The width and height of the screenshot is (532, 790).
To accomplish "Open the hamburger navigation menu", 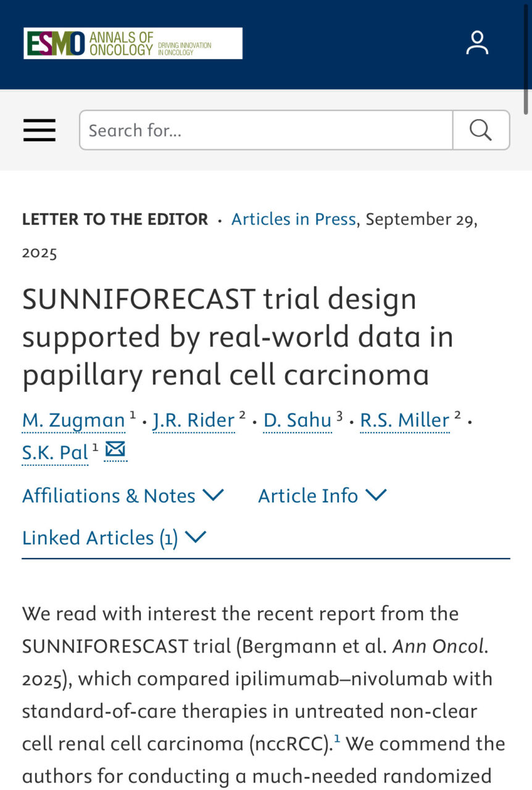I will 39,130.
